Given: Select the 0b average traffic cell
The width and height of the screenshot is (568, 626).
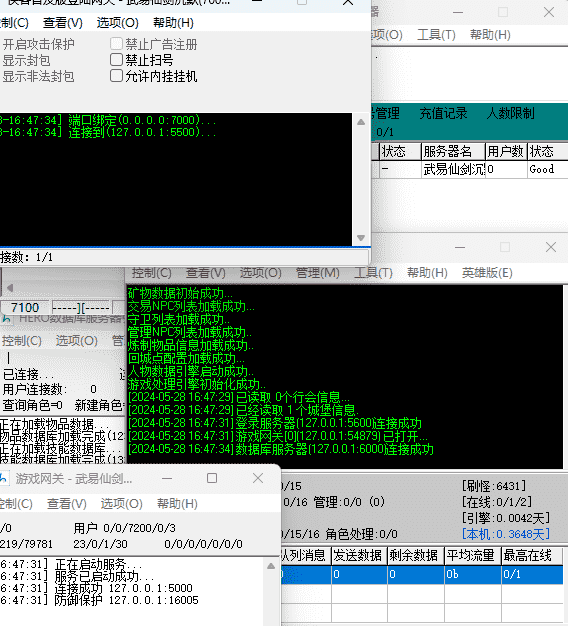Looking at the screenshot, I should pos(473,574).
